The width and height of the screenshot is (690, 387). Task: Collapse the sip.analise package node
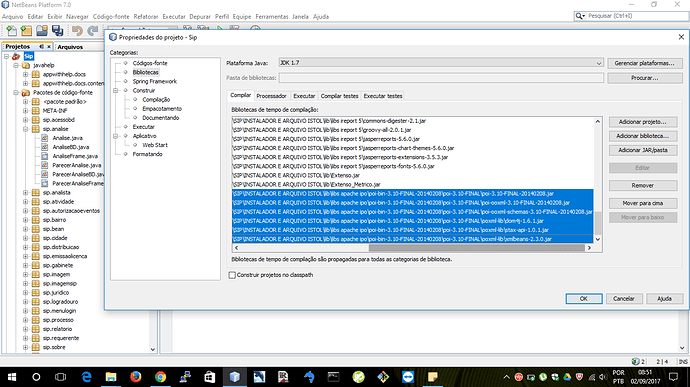26,129
